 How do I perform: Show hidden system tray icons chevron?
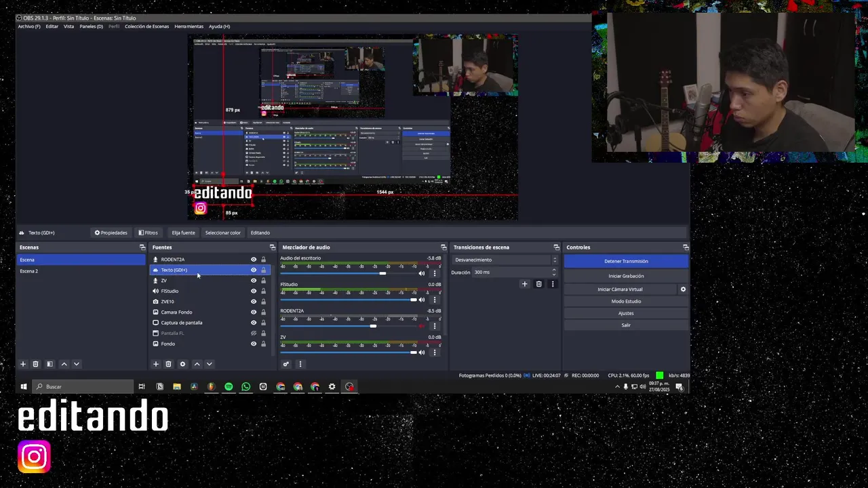click(x=617, y=386)
